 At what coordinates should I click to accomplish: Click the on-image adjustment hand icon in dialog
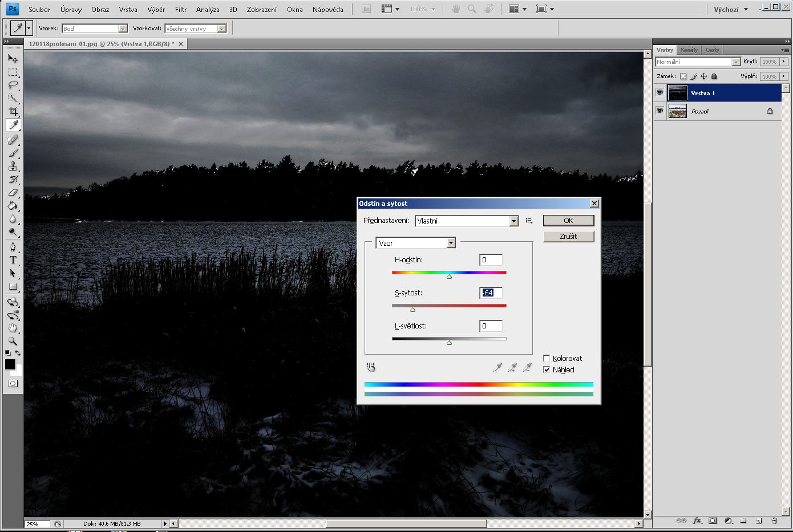point(371,367)
